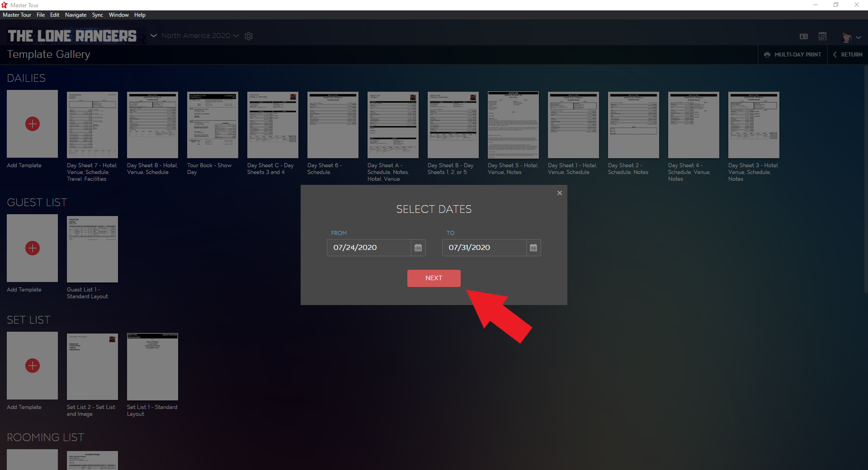Open the Window menu
868x470 pixels.
click(119, 15)
